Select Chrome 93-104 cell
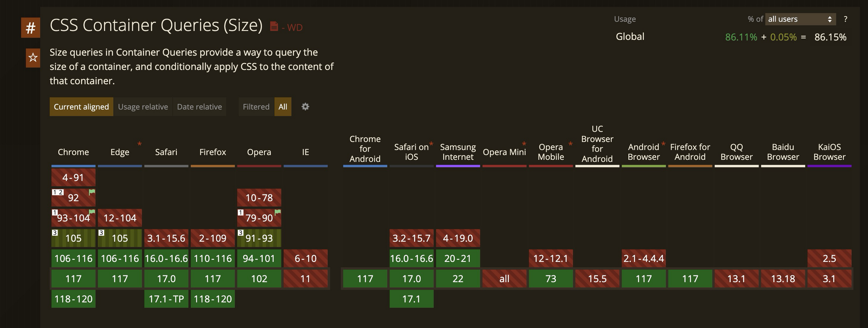This screenshot has height=328, width=868. click(73, 218)
